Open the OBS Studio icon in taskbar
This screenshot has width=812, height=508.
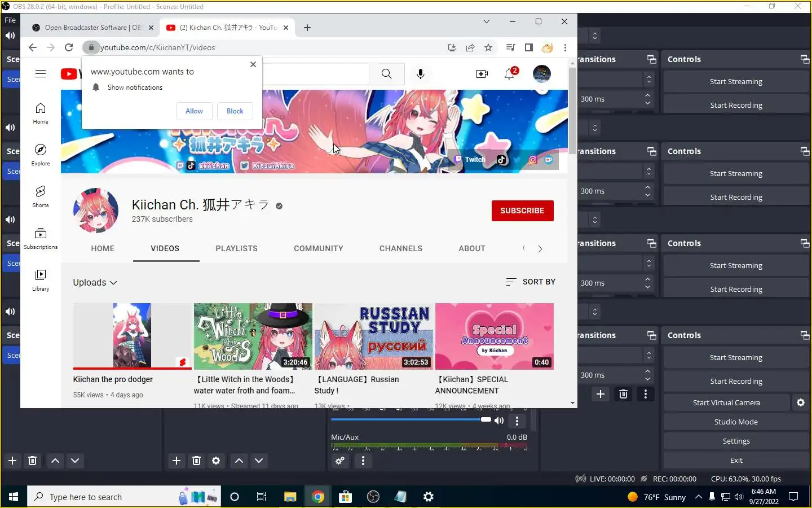pos(373,497)
